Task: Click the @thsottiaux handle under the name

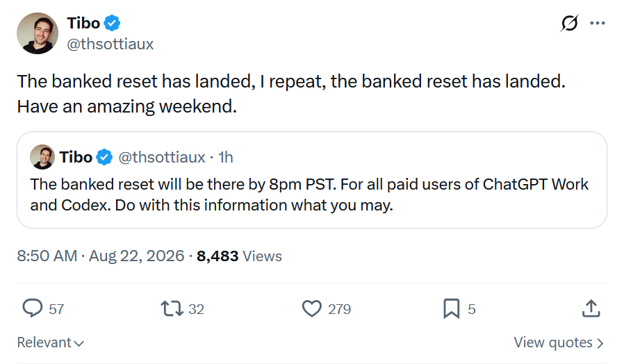Action: coord(110,44)
